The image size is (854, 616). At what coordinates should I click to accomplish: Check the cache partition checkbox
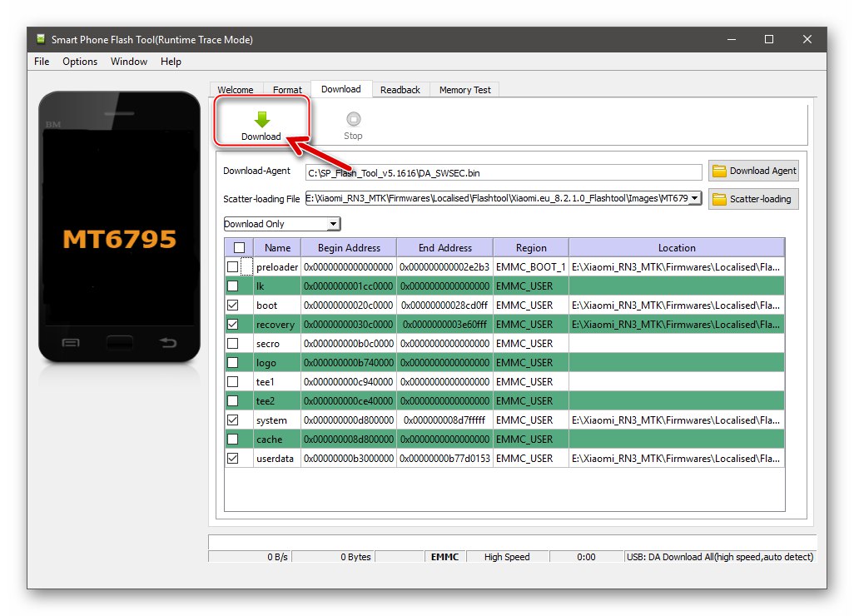232,439
